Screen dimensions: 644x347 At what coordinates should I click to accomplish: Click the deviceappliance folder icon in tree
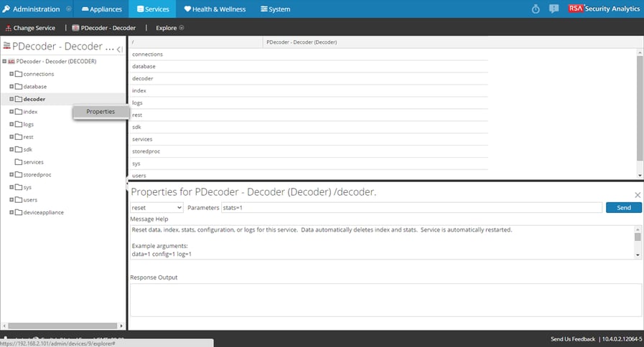19,212
